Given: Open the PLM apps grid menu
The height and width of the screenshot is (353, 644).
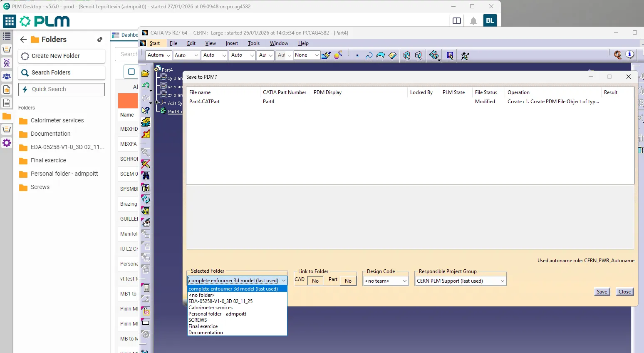Looking at the screenshot, I should click(10, 21).
